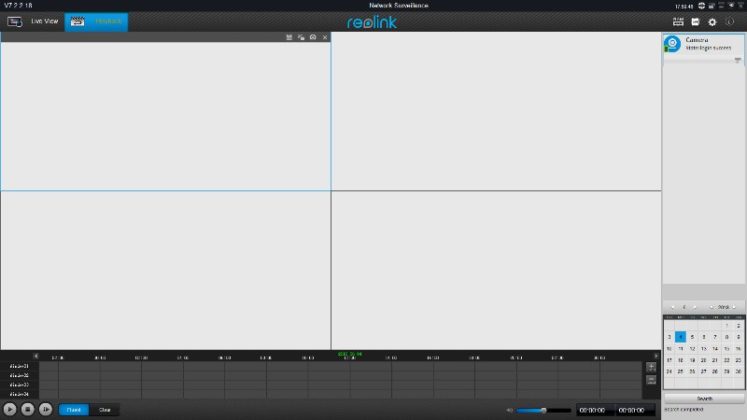Click the Playback clapperboard icon
The width and height of the screenshot is (747, 420).
point(77,21)
